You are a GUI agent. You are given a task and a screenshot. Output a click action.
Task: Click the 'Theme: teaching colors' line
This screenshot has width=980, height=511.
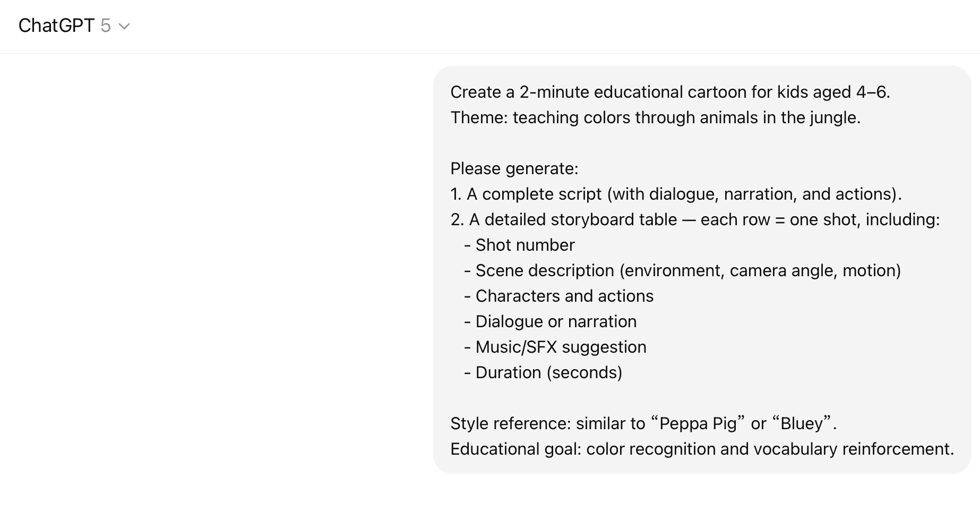coord(655,117)
